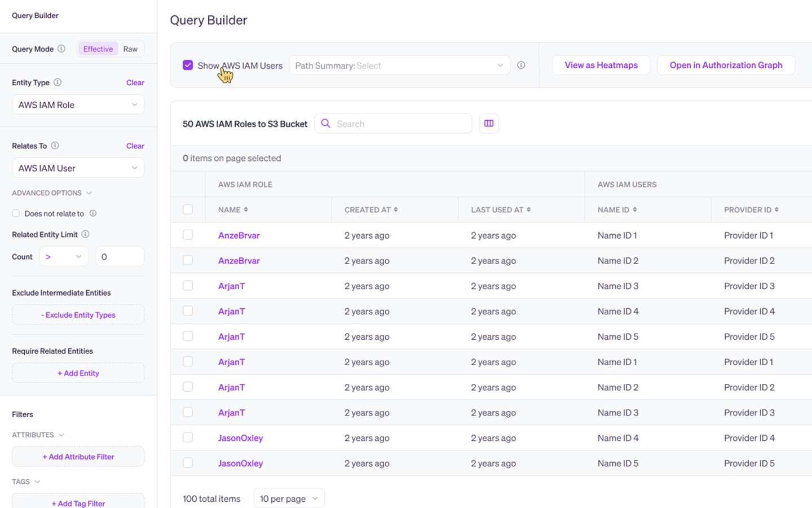Select the AnzeBrvar row checkbox with Name ID 2

click(188, 260)
